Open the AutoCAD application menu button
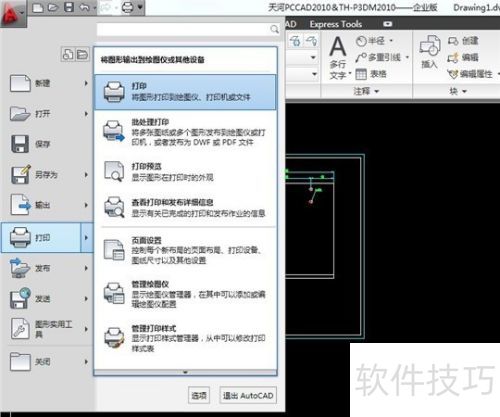 click(13, 14)
